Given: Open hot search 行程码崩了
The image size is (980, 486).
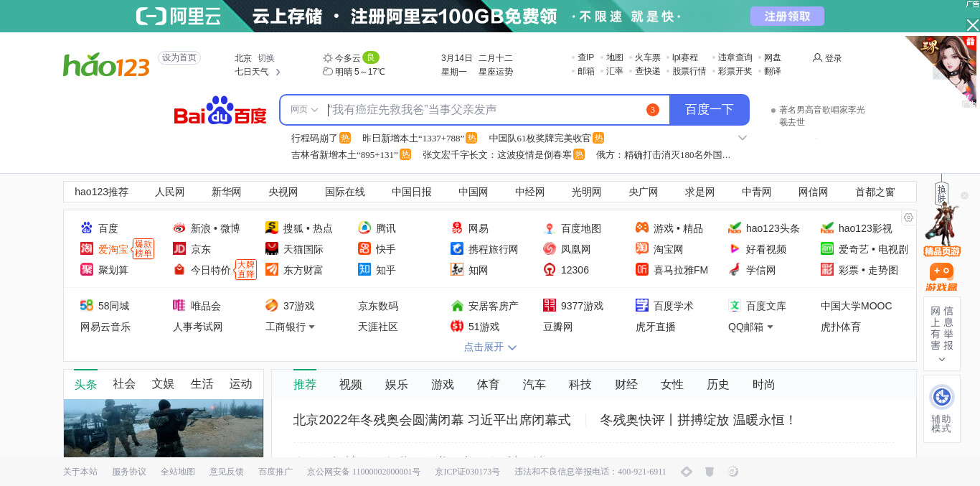Looking at the screenshot, I should (x=314, y=138).
